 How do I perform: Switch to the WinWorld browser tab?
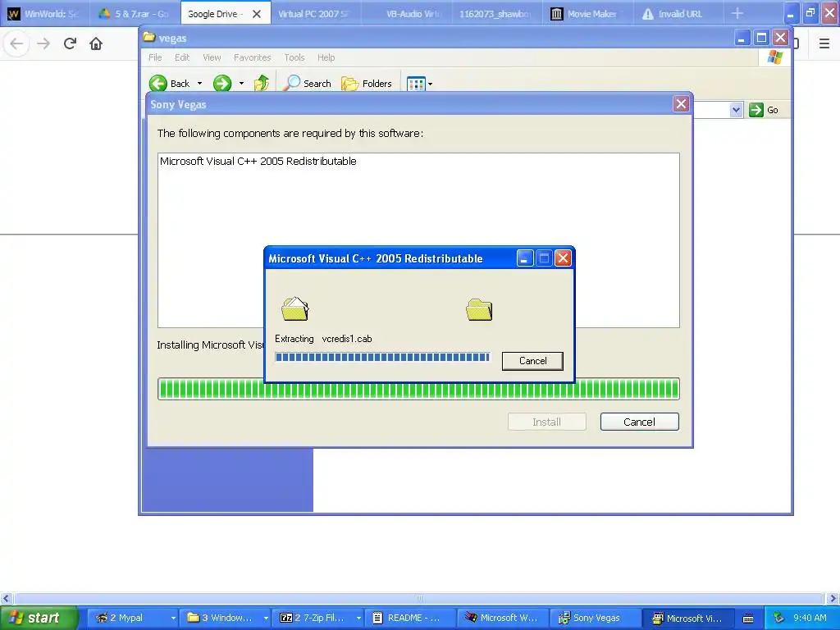(x=43, y=14)
